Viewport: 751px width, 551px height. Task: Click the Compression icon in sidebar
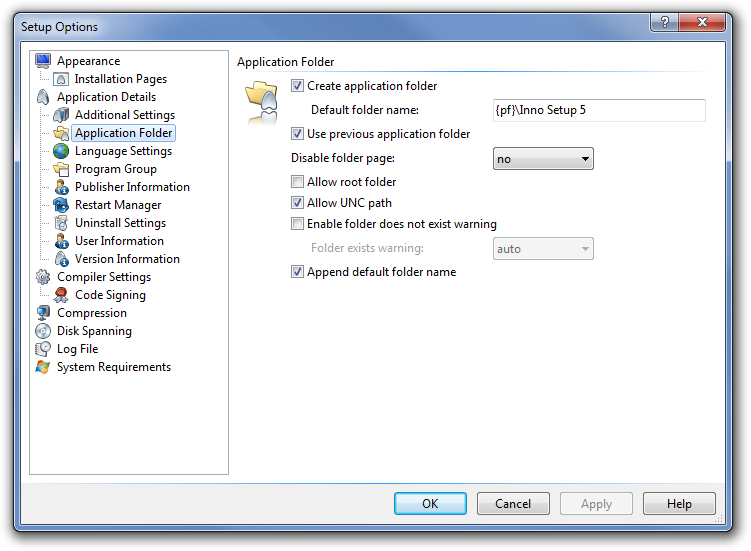[x=43, y=313]
